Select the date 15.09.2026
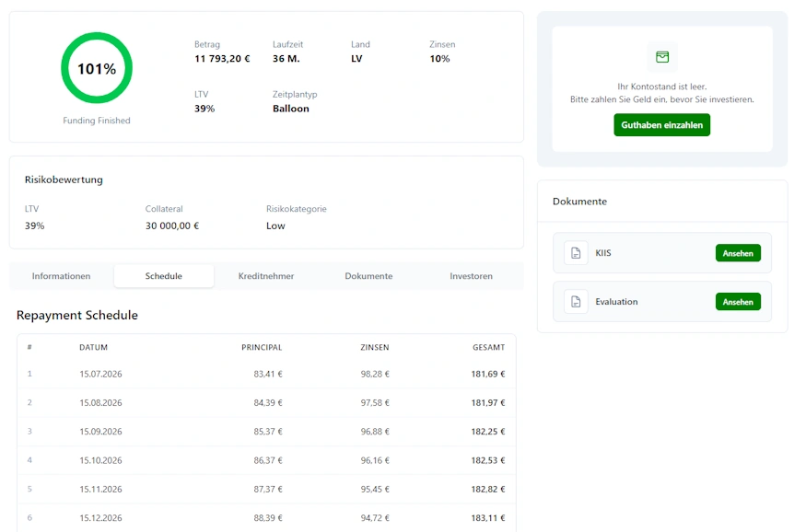 point(100,432)
